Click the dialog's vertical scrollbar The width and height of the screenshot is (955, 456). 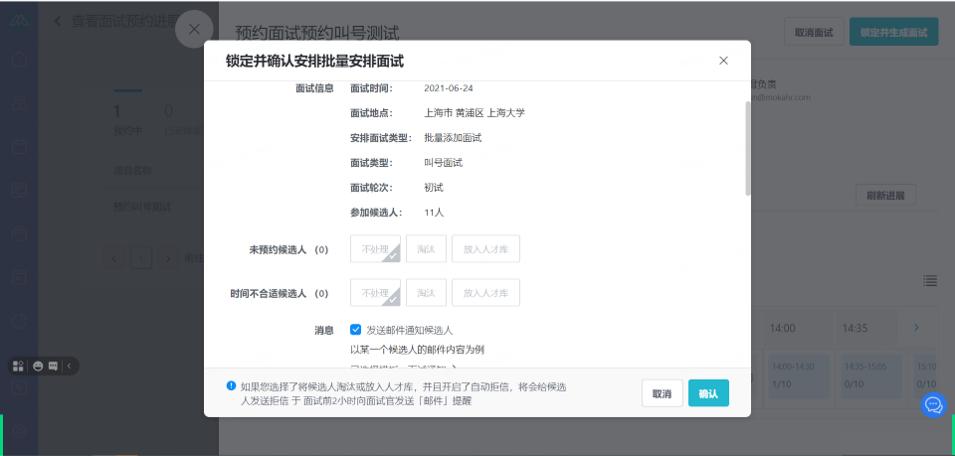point(747,149)
